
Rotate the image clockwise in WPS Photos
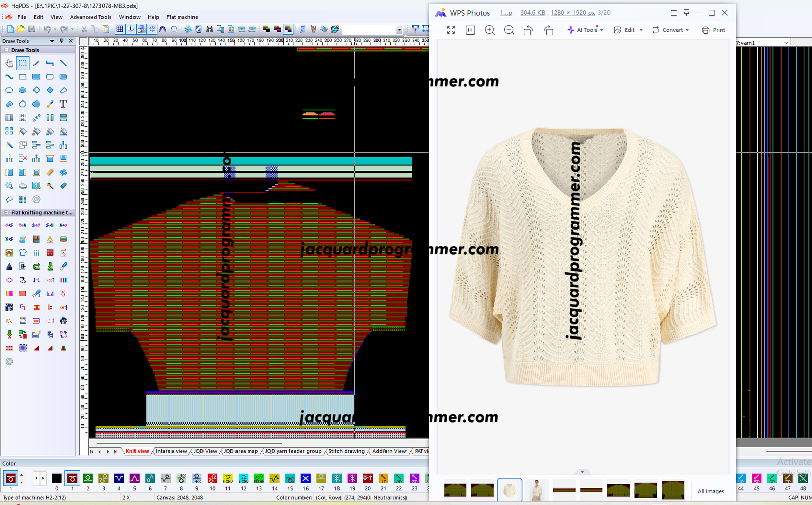click(x=548, y=30)
